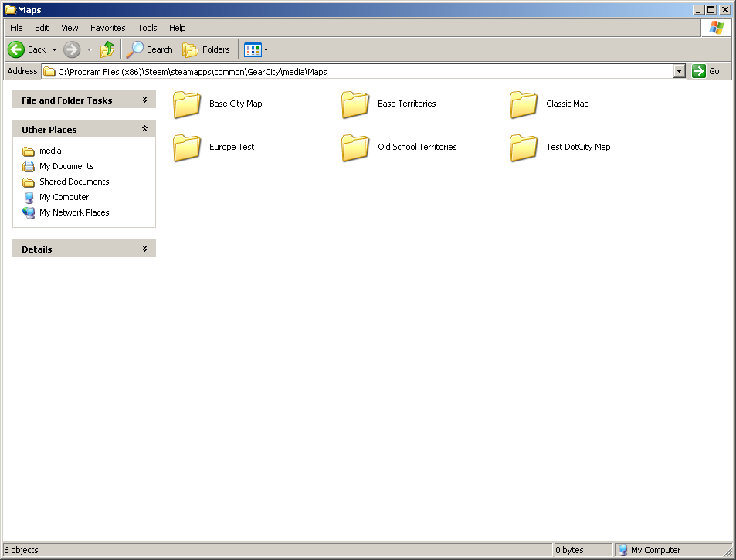Go to media via sidebar link
This screenshot has width=736, height=560.
click(50, 151)
